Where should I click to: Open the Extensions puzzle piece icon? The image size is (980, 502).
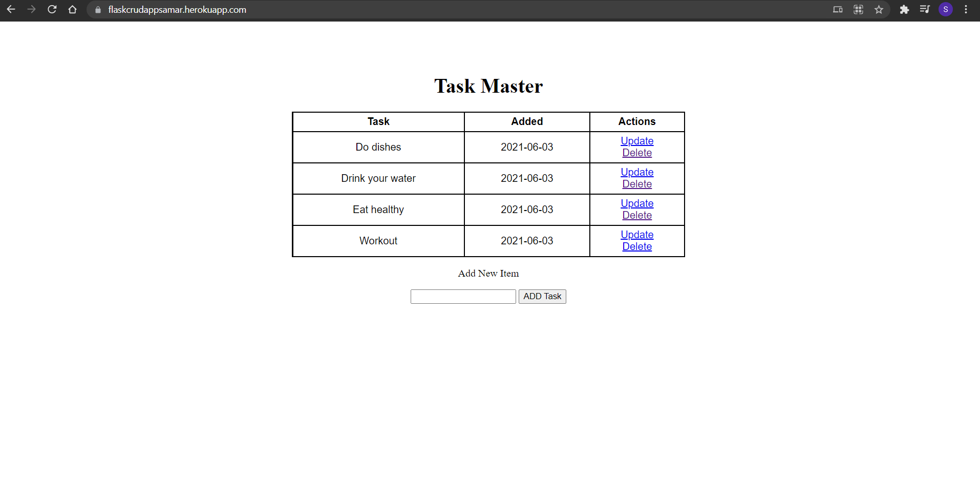coord(905,10)
